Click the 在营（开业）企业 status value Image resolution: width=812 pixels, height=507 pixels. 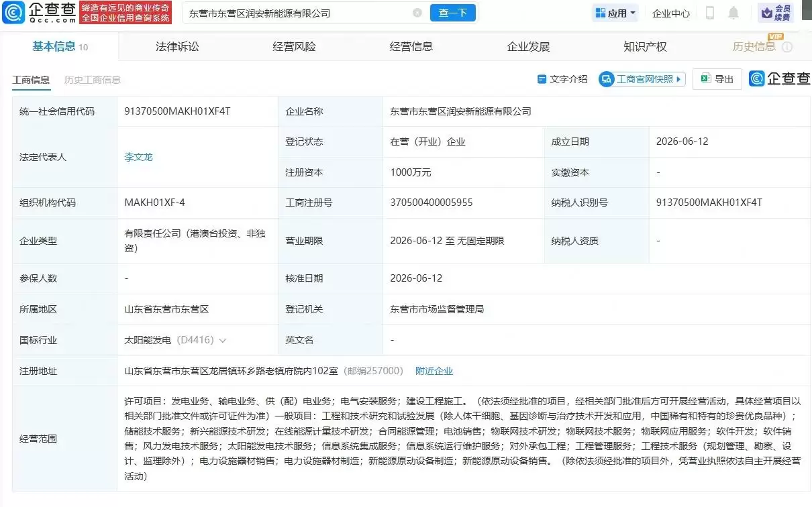point(428,142)
